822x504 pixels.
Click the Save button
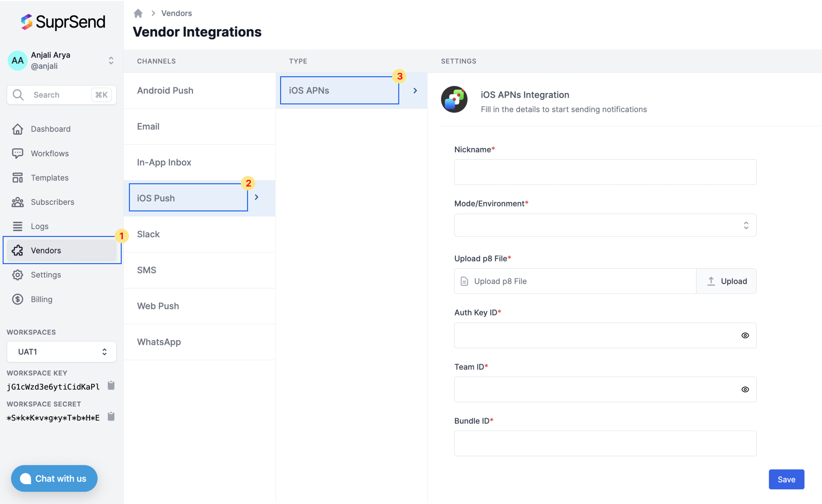tap(786, 479)
